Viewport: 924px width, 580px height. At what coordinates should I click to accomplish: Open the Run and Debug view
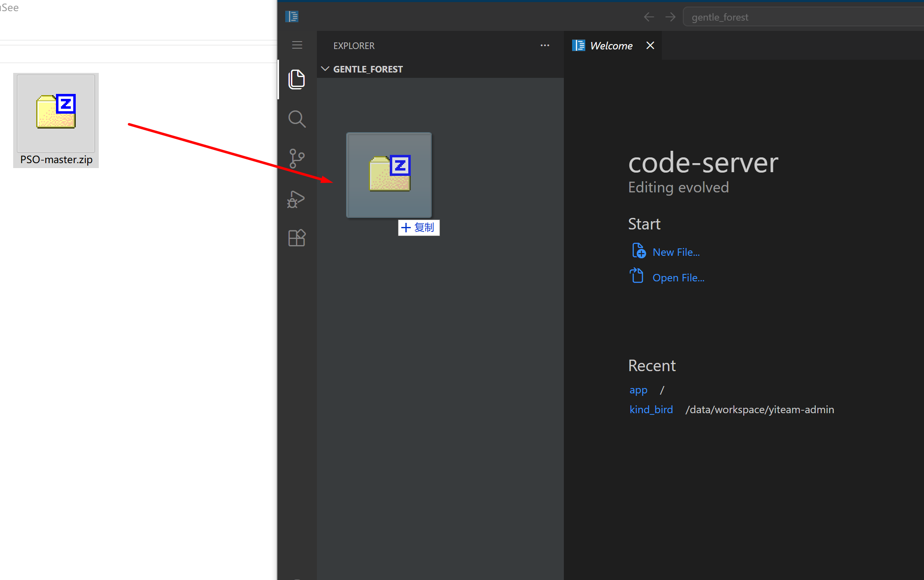[296, 199]
